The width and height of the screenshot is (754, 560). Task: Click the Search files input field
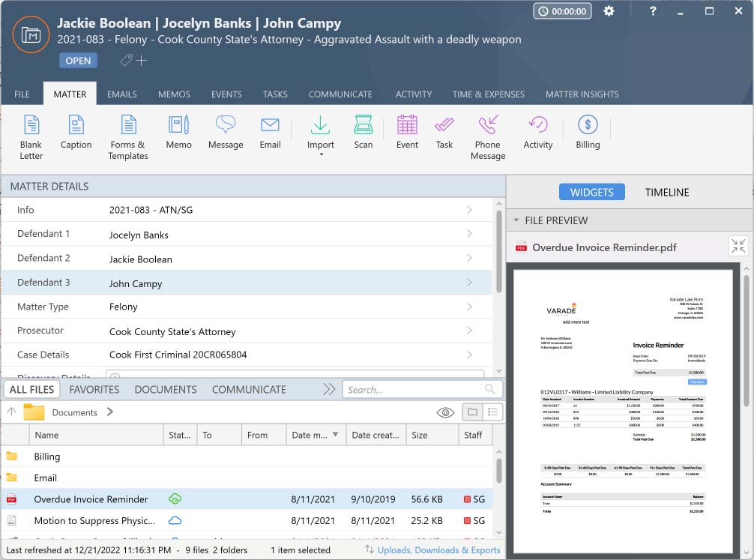pos(416,389)
